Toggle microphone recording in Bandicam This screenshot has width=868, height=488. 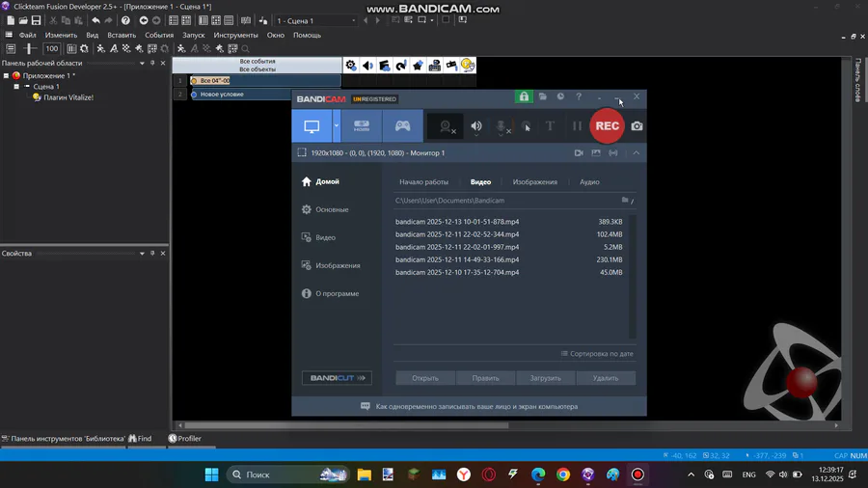pos(501,126)
